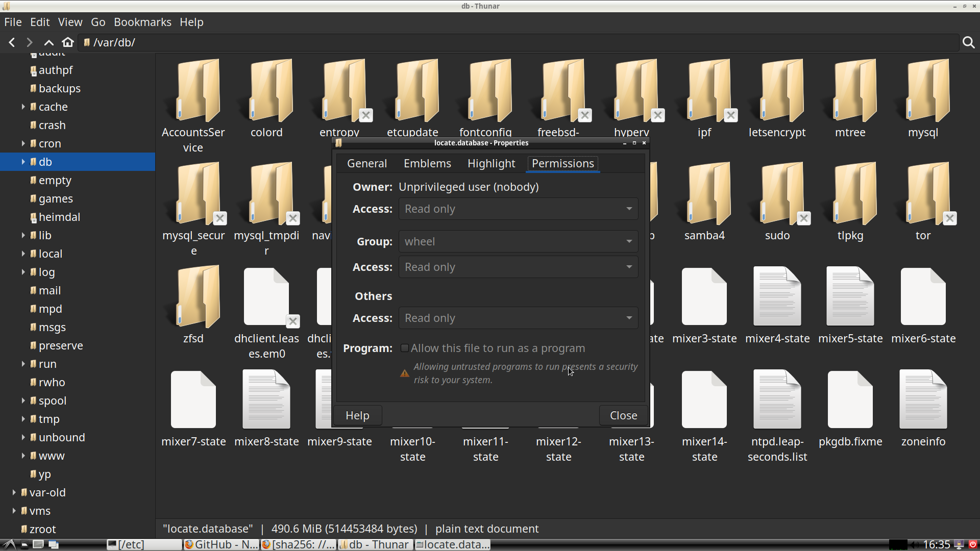The width and height of the screenshot is (980, 551).
Task: Switch to the General tab
Action: [367, 163]
